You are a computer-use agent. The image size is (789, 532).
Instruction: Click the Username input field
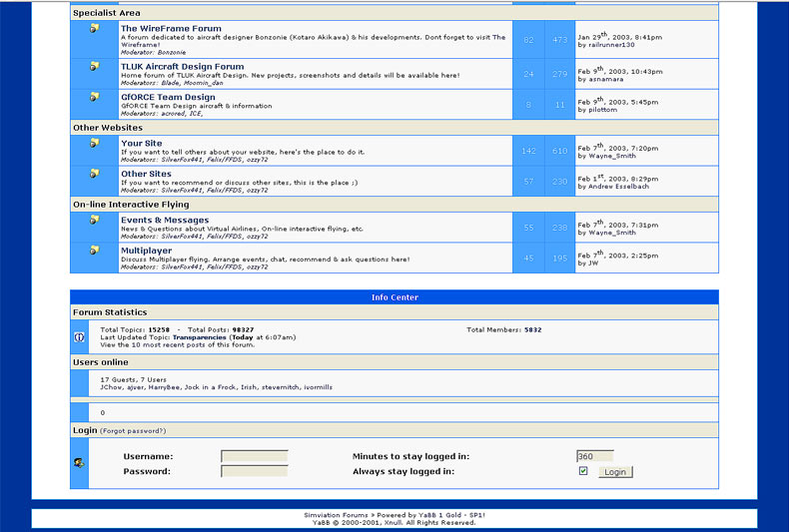[254, 456]
